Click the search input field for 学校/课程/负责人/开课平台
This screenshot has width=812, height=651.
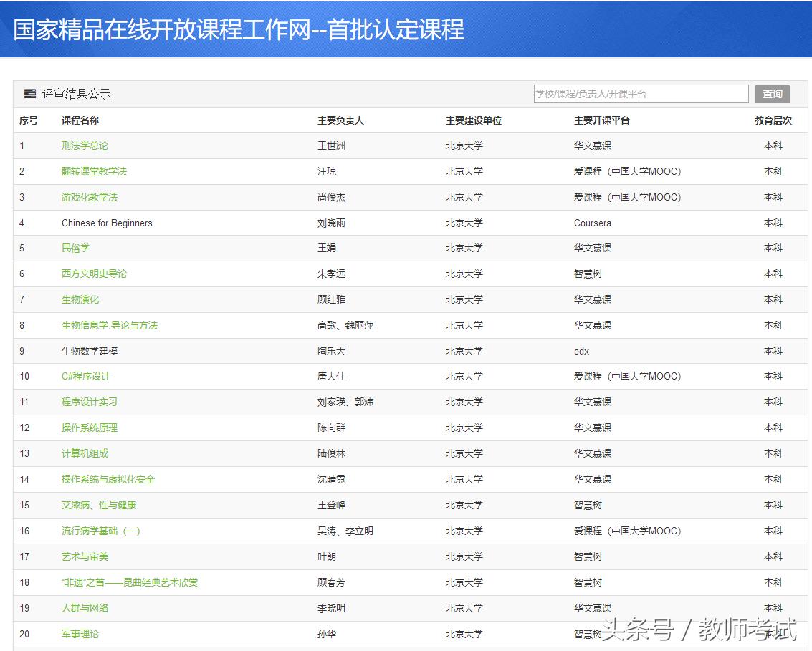coord(640,93)
